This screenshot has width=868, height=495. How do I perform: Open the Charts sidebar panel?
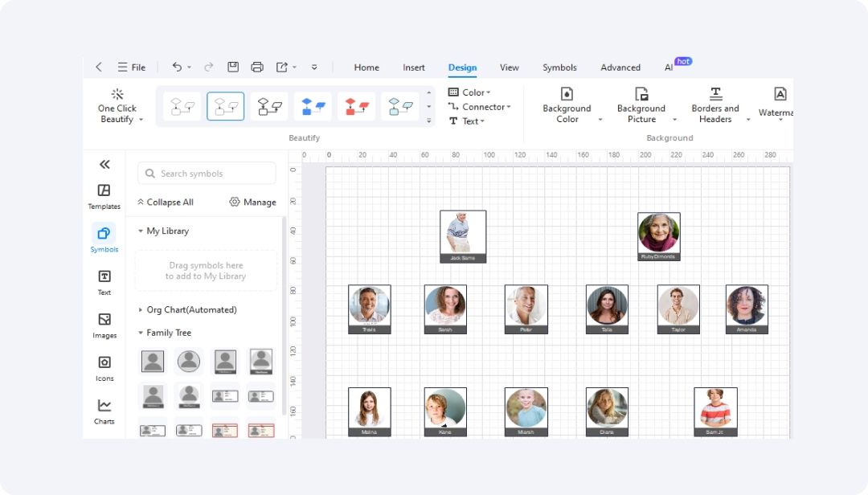pyautogui.click(x=104, y=412)
